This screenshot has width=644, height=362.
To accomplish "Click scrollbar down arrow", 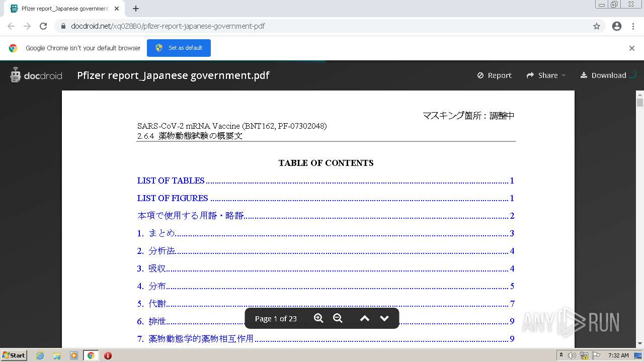I will point(640,344).
